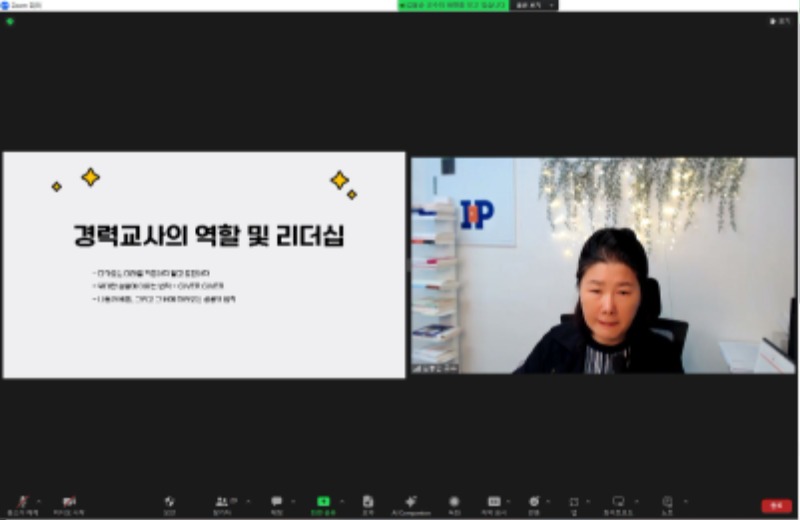
Task: Open the Chat panel
Action: pyautogui.click(x=276, y=502)
